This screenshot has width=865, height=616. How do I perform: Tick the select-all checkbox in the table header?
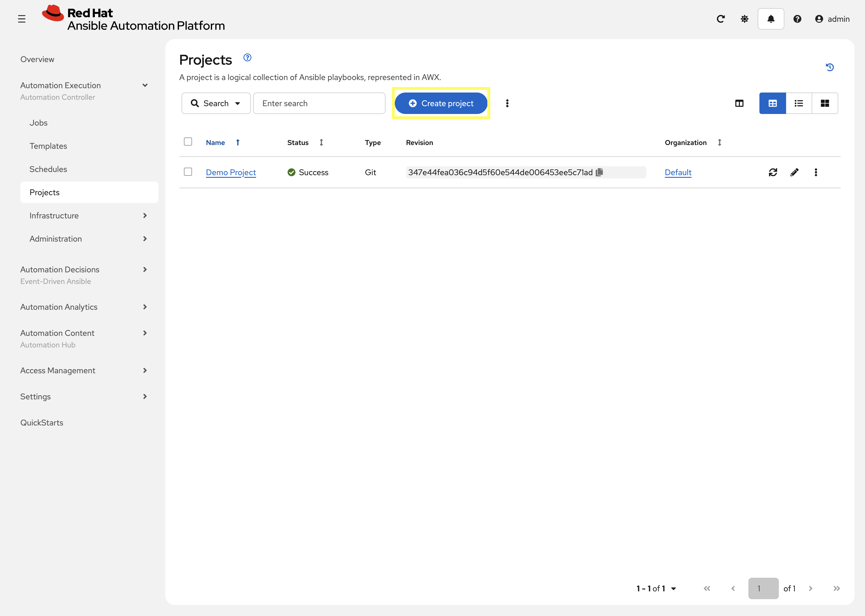coord(188,142)
